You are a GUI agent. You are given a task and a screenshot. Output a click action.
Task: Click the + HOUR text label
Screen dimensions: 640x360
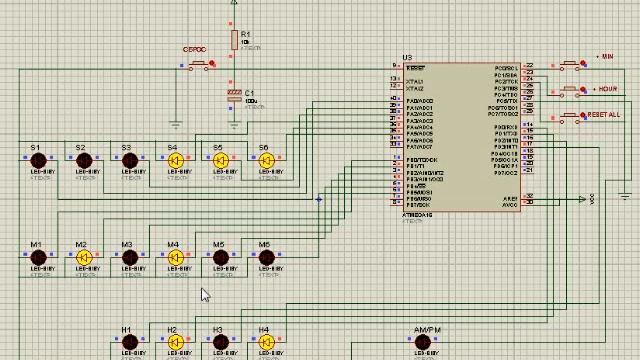point(605,89)
